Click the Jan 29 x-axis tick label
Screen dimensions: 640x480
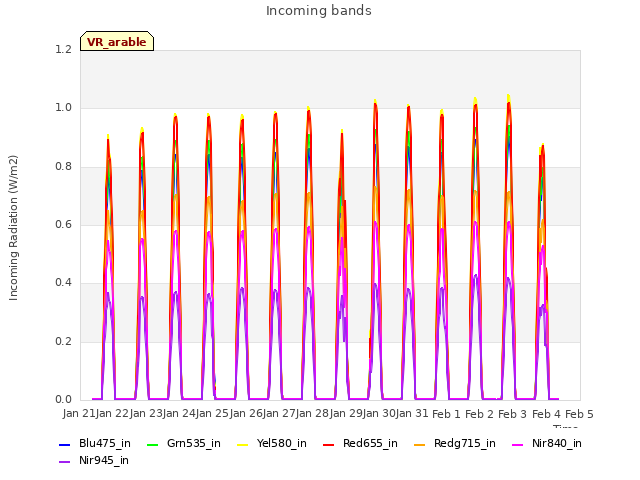point(346,414)
